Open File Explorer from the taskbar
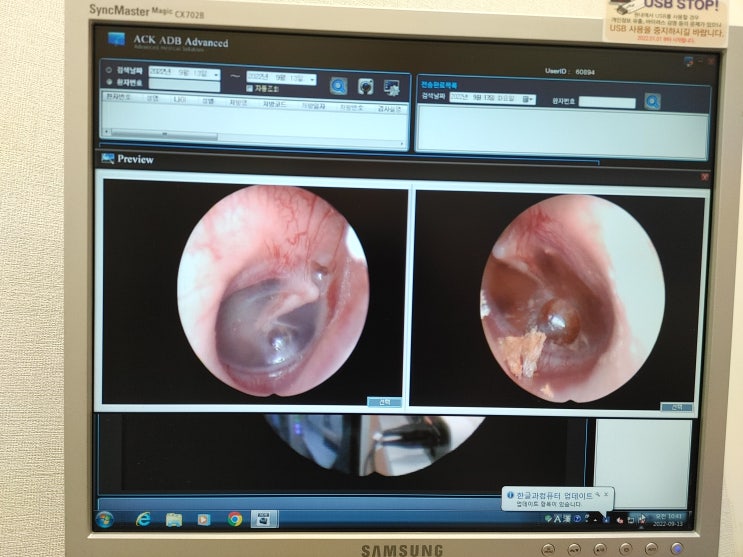Viewport: 743px width, 557px height. coord(174,520)
